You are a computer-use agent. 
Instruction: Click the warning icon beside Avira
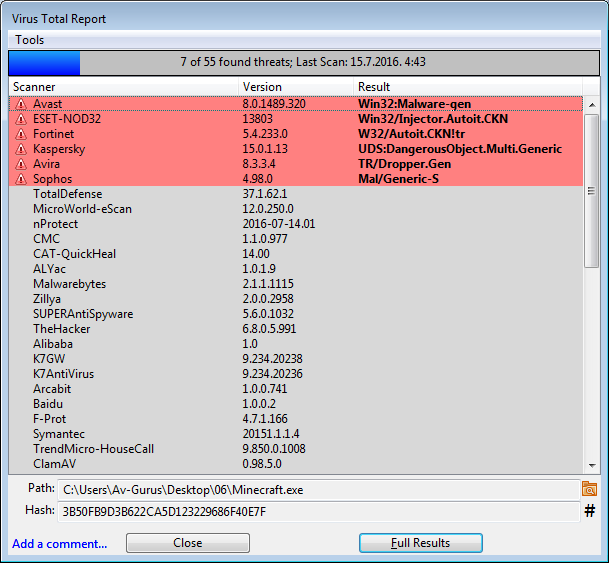(21, 164)
